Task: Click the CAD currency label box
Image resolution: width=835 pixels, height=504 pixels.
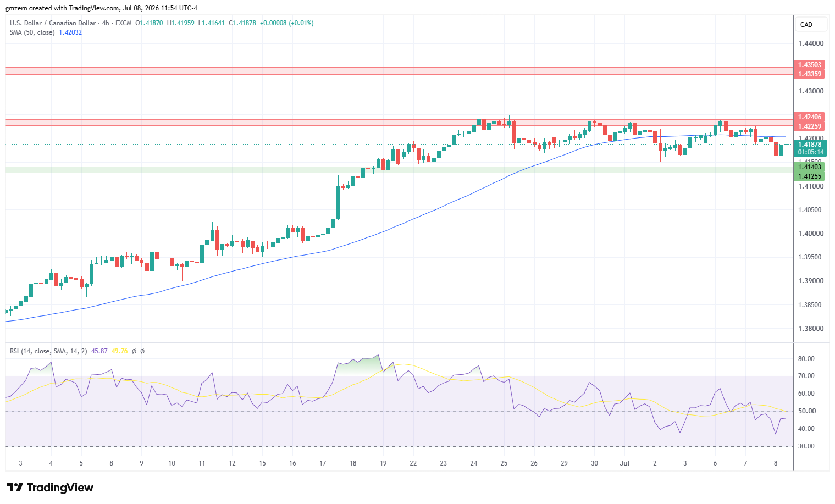Action: tap(811, 25)
